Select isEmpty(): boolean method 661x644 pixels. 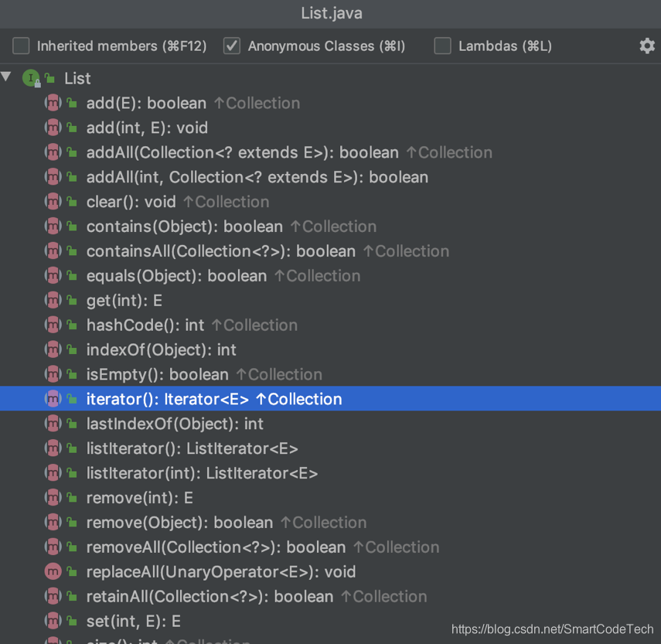click(157, 374)
